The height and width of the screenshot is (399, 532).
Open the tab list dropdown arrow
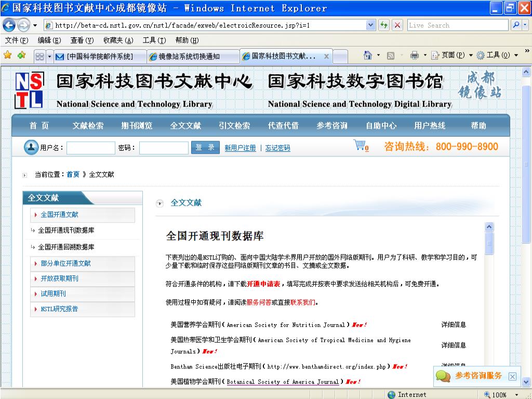pyautogui.click(x=49, y=56)
